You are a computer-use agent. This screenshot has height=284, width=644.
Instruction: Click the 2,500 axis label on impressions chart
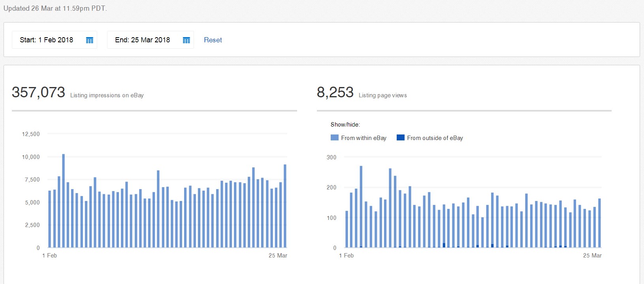click(x=32, y=225)
